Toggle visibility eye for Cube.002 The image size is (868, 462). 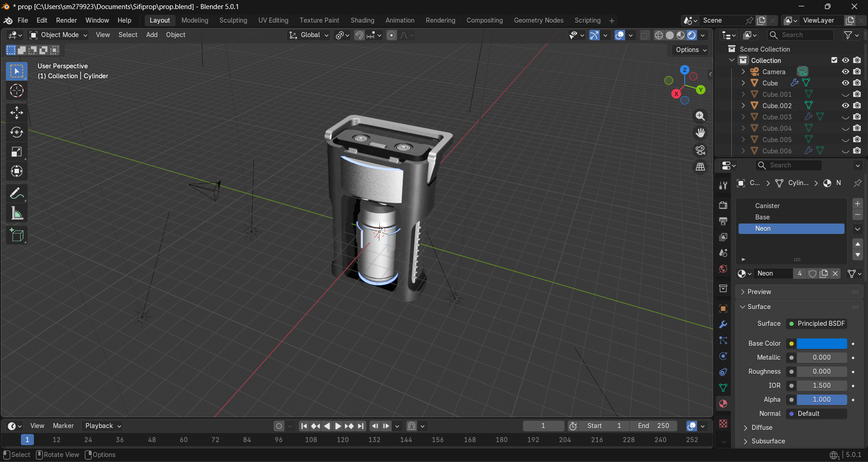coord(845,105)
